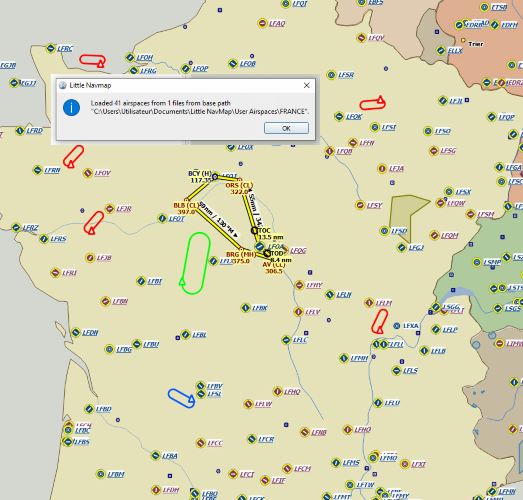Click the LFLC airport symbol
Screen dimensions: 523x500
point(286,340)
